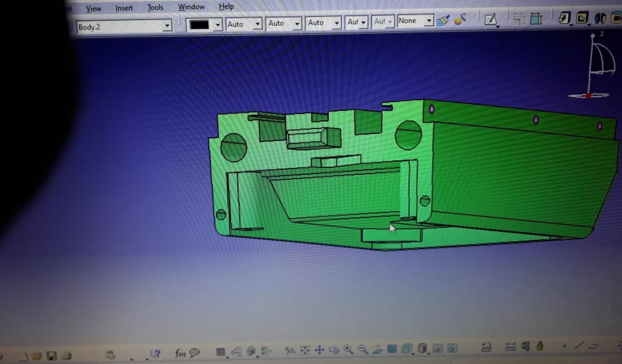The image size is (622, 364).
Task: Expand the third Auto linetype dropdown
Action: coord(337,23)
